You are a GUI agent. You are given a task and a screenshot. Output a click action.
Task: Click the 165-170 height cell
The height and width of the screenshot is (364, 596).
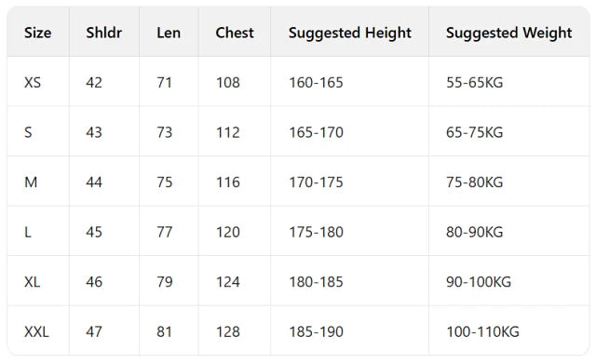pos(317,132)
